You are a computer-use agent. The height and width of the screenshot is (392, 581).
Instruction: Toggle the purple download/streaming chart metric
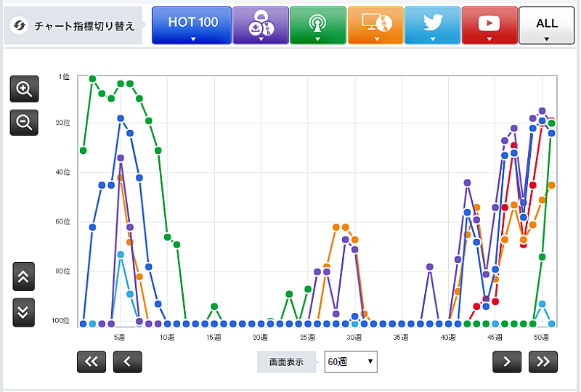click(x=260, y=25)
